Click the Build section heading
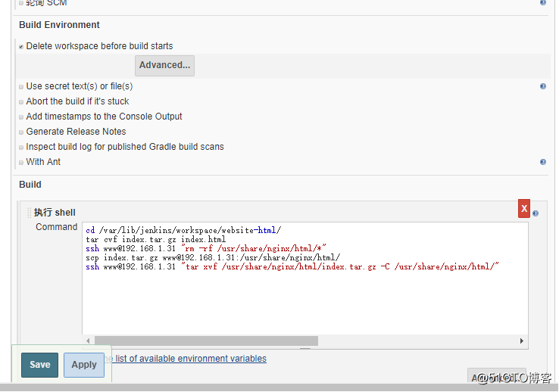559x392 pixels. (x=30, y=185)
